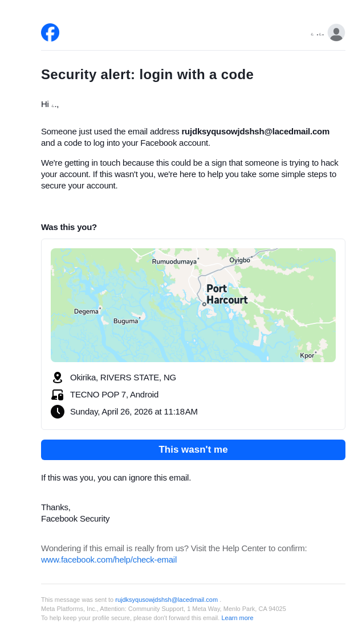The image size is (350, 644).
Task: Click the "TECNO POP 7, Android" device text
Action: tap(114, 395)
